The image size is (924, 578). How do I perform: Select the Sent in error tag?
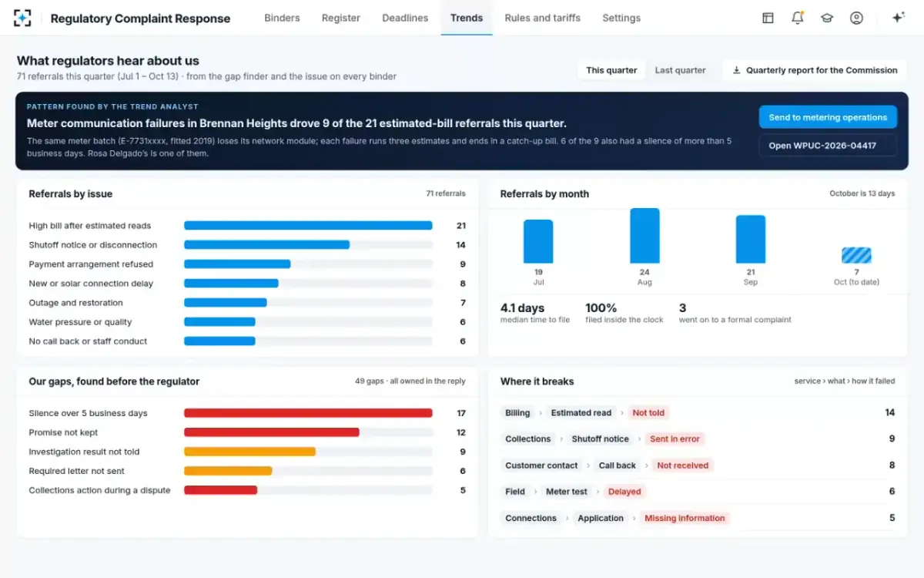coord(675,439)
